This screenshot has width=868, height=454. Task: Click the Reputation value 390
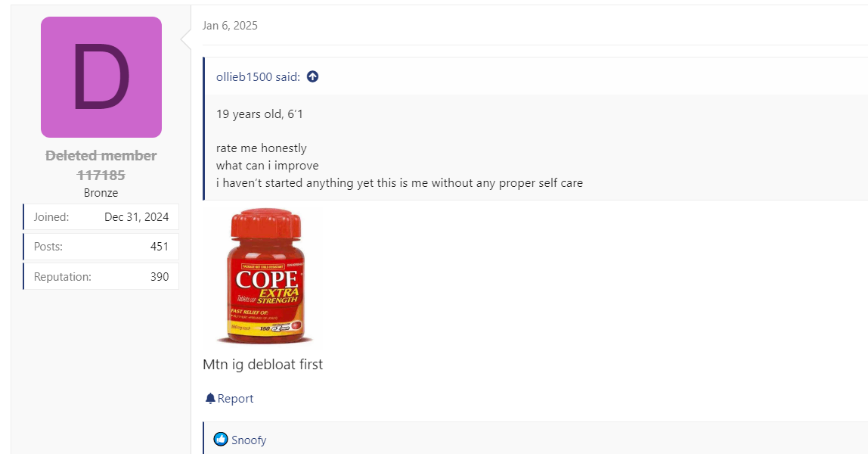[x=160, y=277]
